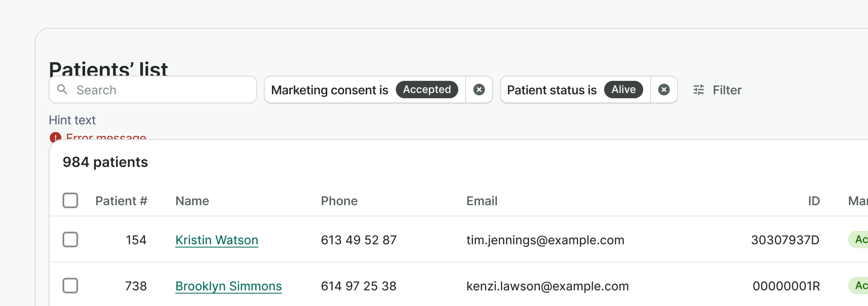
Task: Click the Alive filter value badge
Action: [623, 90]
